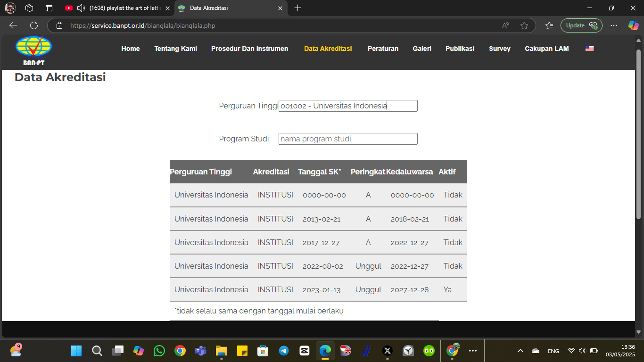Viewport: 644px width, 362px height.
Task: Launch Microsoft Teams from the taskbar
Action: point(201,351)
